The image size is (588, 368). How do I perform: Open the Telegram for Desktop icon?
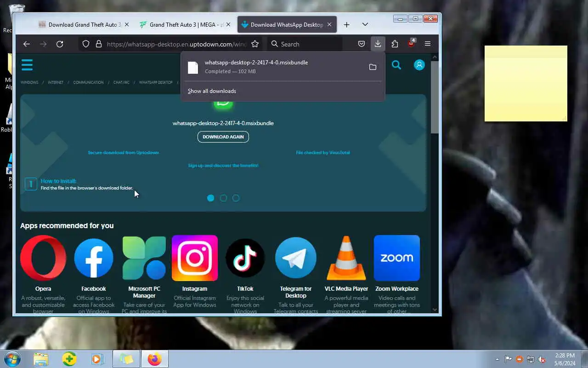[x=296, y=258]
